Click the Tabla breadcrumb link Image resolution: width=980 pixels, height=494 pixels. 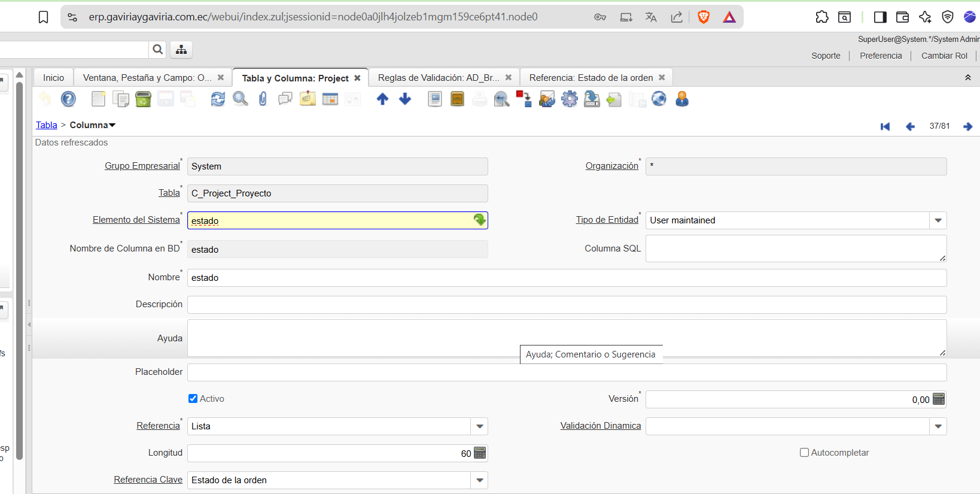[47, 125]
